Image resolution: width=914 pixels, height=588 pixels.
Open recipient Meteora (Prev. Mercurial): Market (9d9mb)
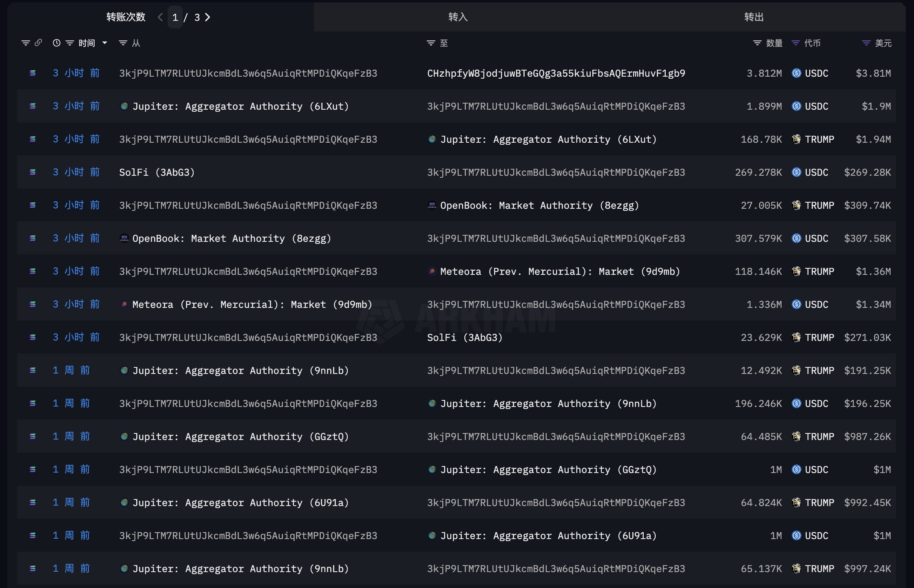coord(560,271)
